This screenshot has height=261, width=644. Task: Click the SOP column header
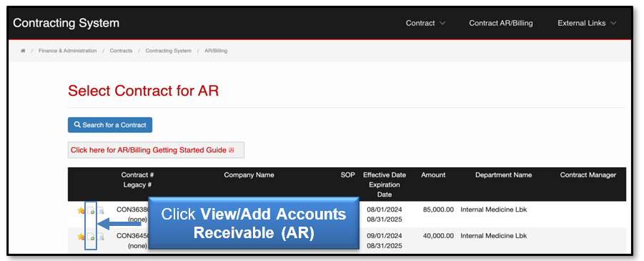click(348, 174)
